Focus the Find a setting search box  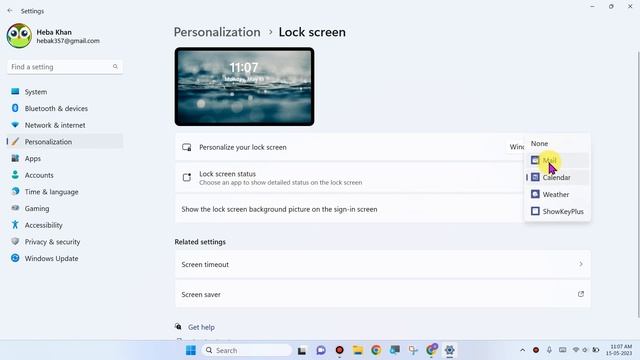tap(64, 67)
